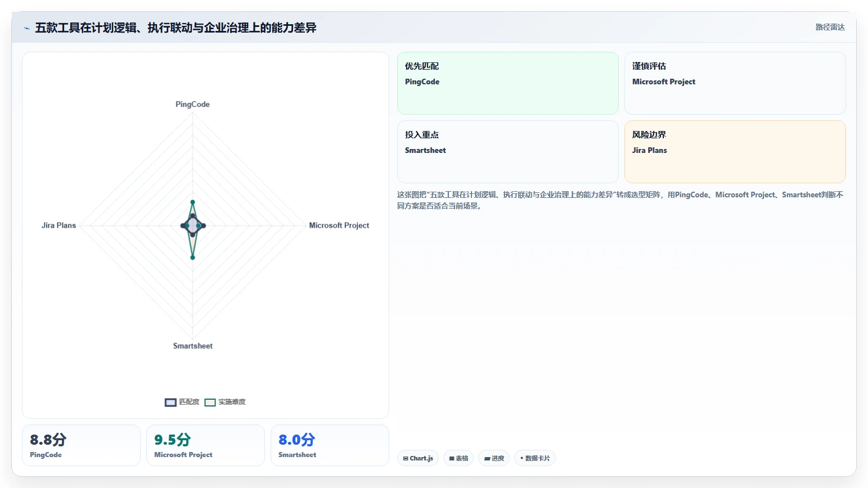The image size is (868, 488).
Task: Click the Jira Plans radar axis label
Action: [x=59, y=225]
